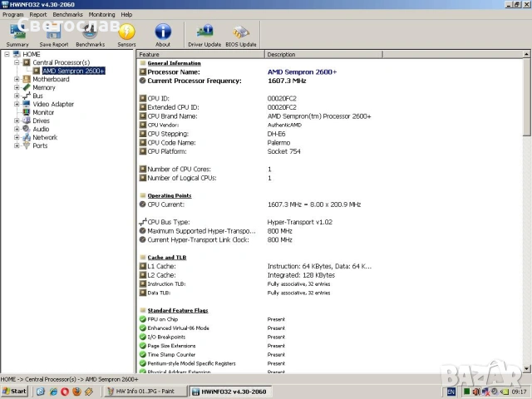532x399 pixels.
Task: Open the Help menu
Action: [x=126, y=14]
